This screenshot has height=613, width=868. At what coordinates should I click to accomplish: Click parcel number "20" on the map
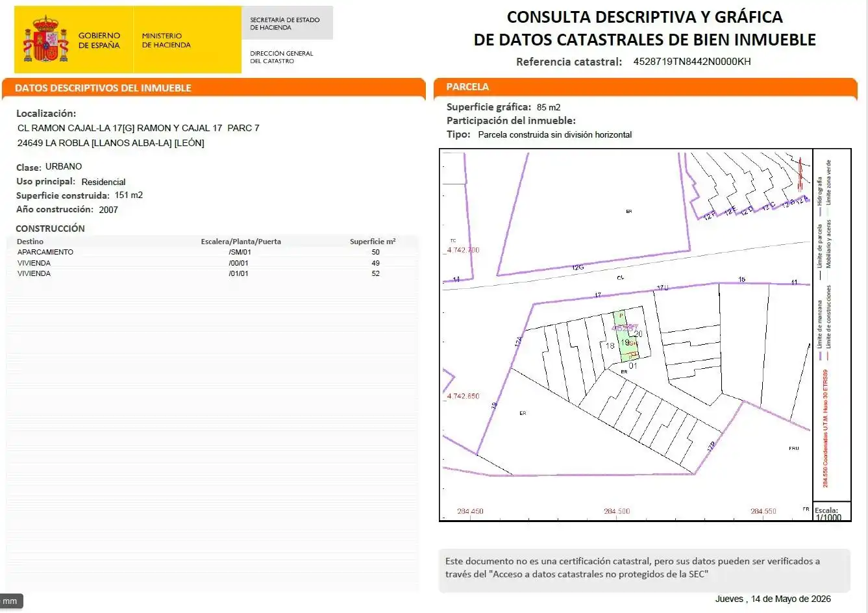click(638, 334)
